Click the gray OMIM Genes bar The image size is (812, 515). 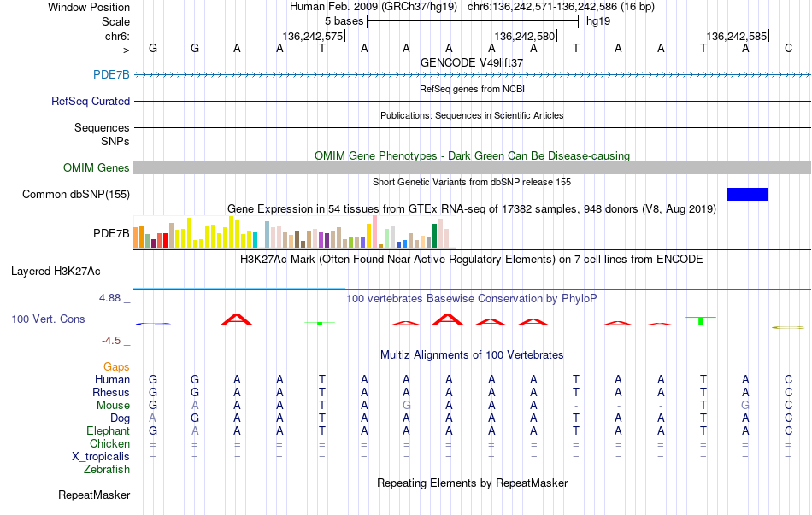[473, 167]
